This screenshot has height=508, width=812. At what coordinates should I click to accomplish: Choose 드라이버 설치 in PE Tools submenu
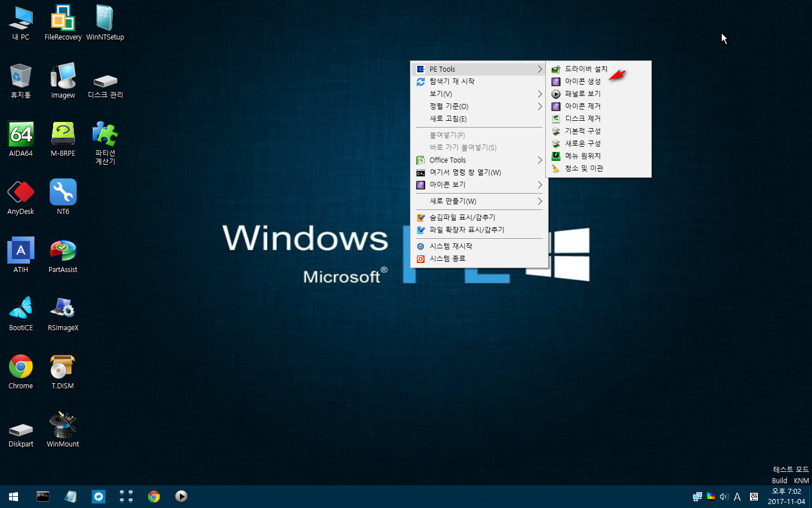[599, 69]
